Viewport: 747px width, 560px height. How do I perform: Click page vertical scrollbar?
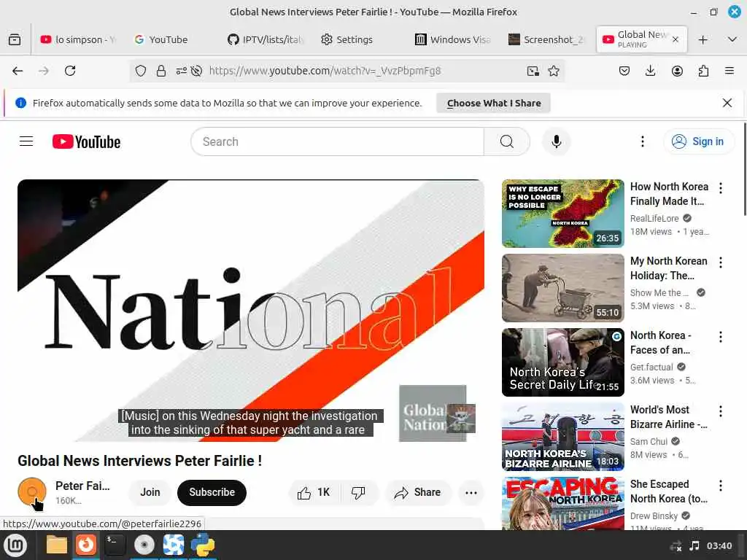(x=745, y=169)
